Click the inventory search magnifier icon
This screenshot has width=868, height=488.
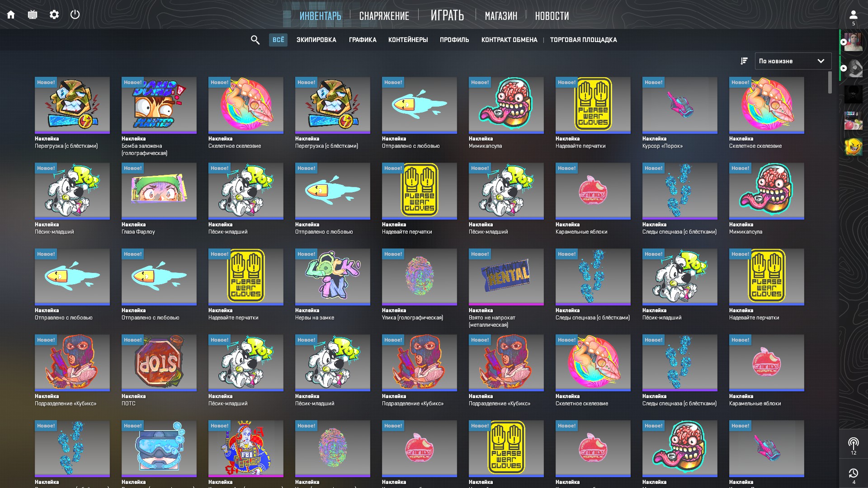255,40
